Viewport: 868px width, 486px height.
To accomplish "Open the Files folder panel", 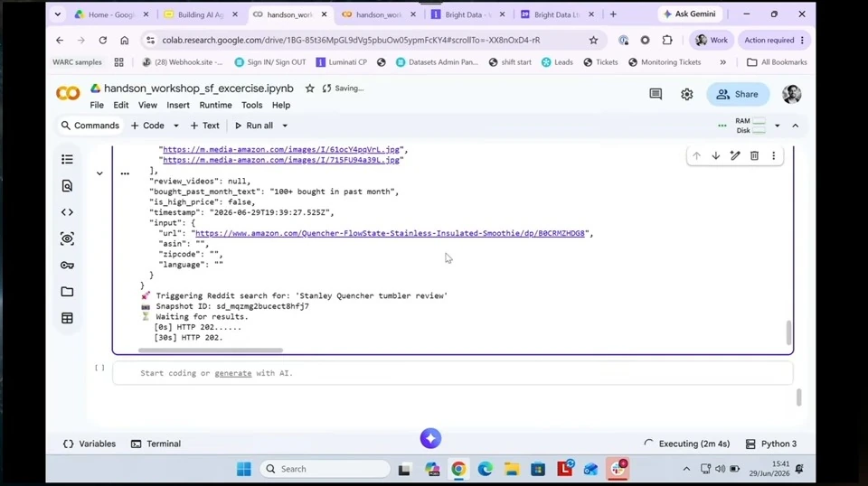I will click(67, 292).
